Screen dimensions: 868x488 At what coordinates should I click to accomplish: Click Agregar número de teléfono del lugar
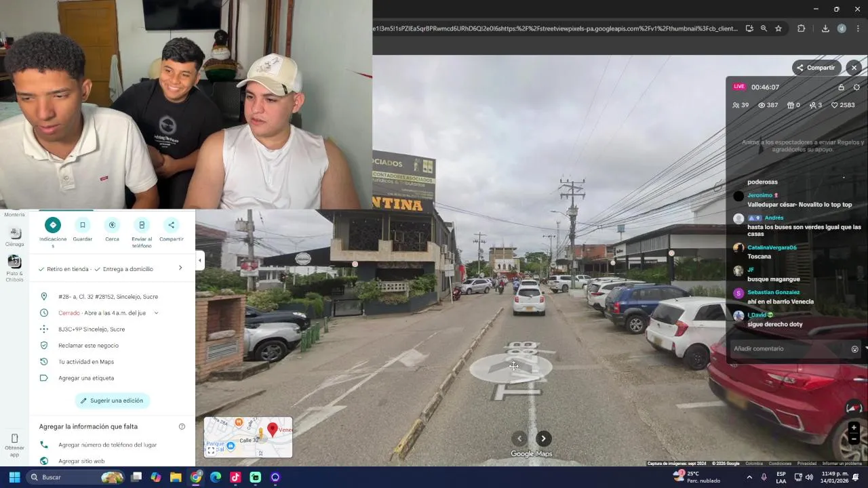pos(107,445)
